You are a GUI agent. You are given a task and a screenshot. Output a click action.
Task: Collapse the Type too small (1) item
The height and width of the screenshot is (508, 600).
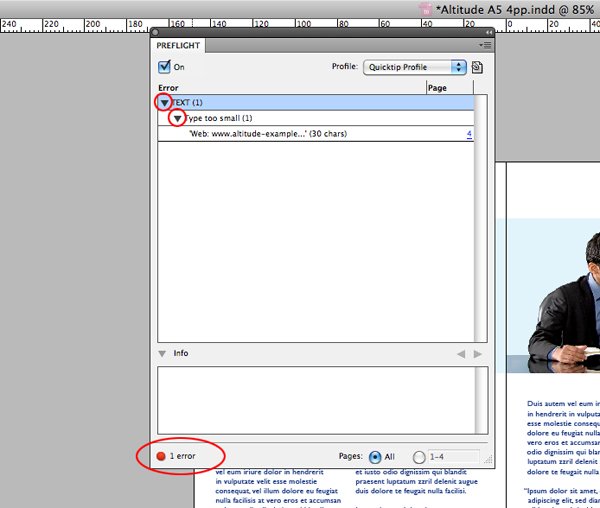[x=177, y=118]
